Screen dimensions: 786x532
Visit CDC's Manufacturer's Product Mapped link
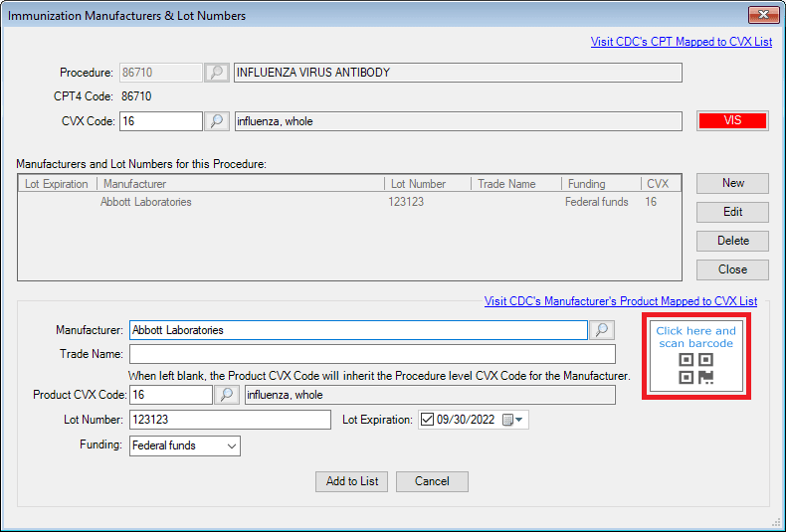(x=620, y=300)
